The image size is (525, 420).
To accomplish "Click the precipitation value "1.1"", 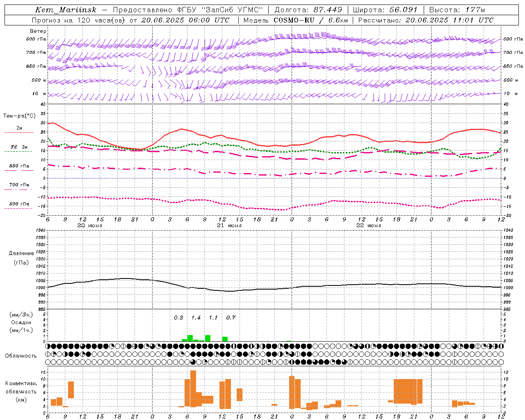I will click(213, 318).
